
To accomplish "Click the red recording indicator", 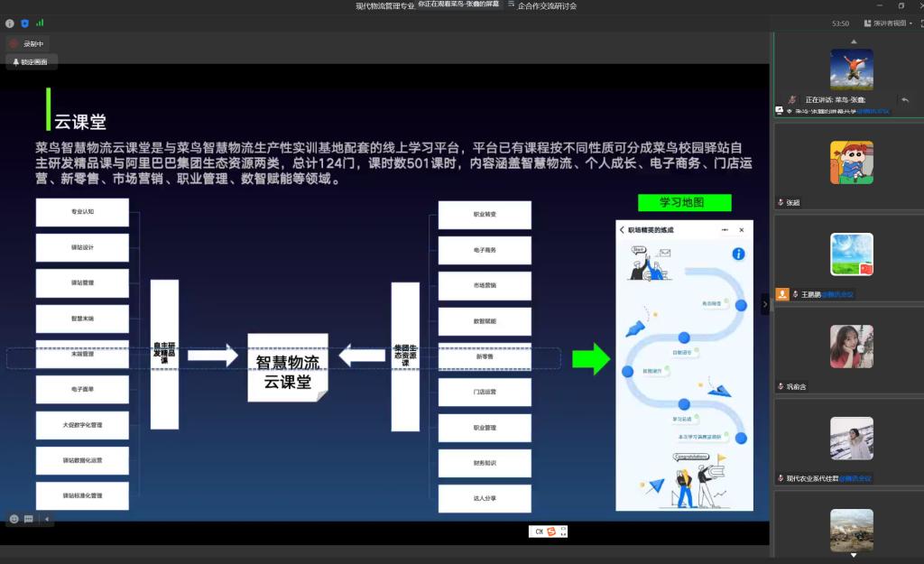I will (14, 43).
